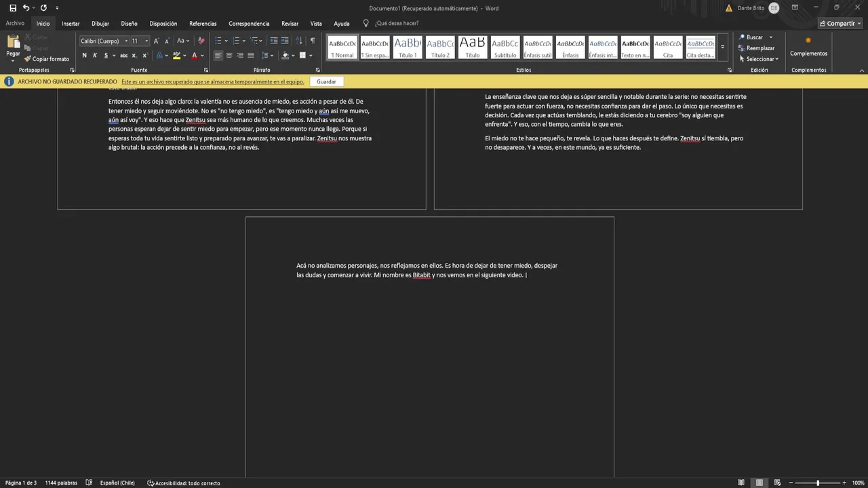This screenshot has height=488, width=868.
Task: Switch to read mode view
Action: (741, 483)
